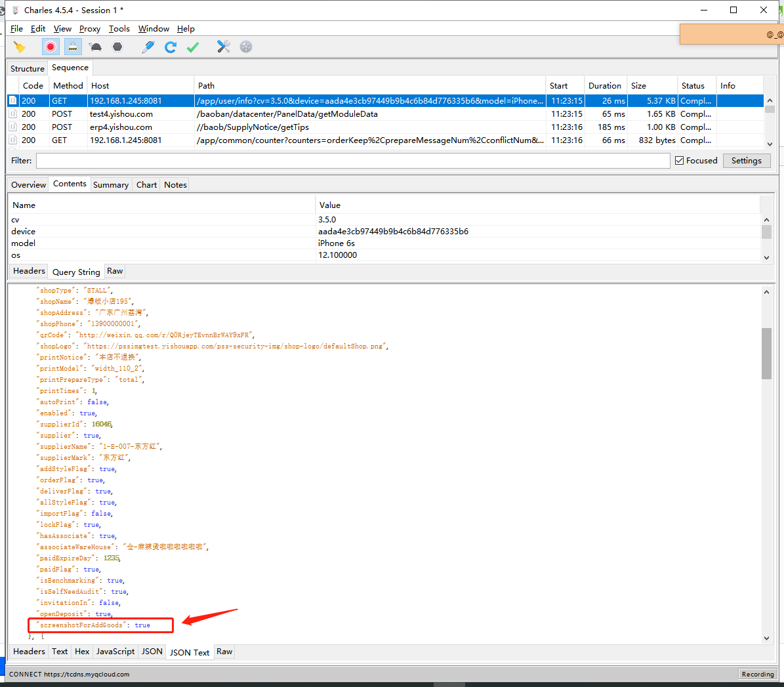Open the Query String tab
Screen dimensions: 784x687
point(77,272)
